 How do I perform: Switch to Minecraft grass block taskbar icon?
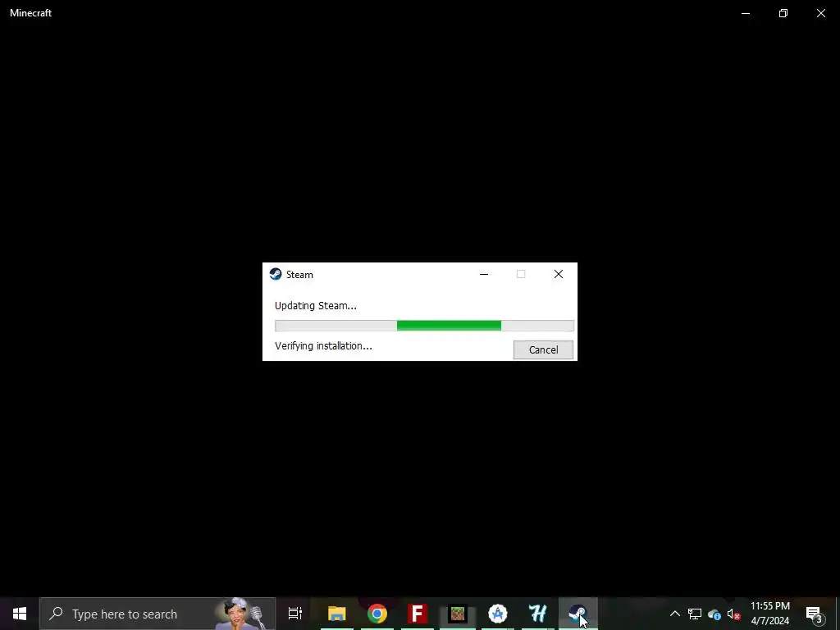point(458,614)
